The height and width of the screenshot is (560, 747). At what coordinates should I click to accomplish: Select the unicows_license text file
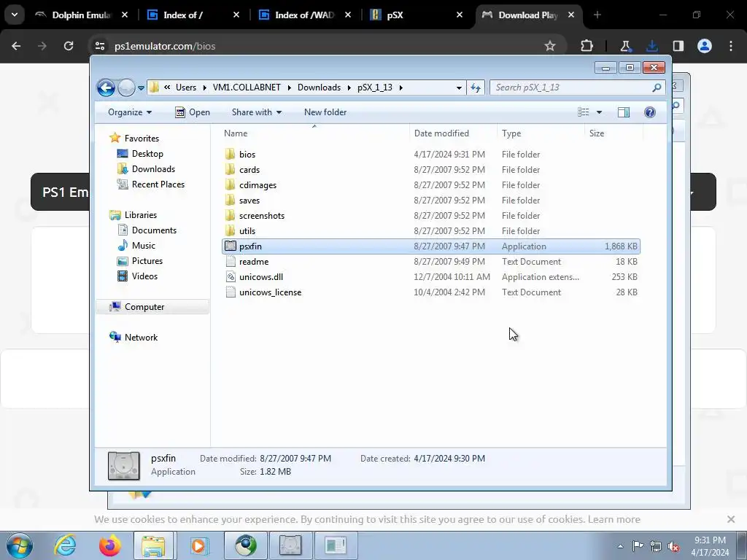(270, 292)
